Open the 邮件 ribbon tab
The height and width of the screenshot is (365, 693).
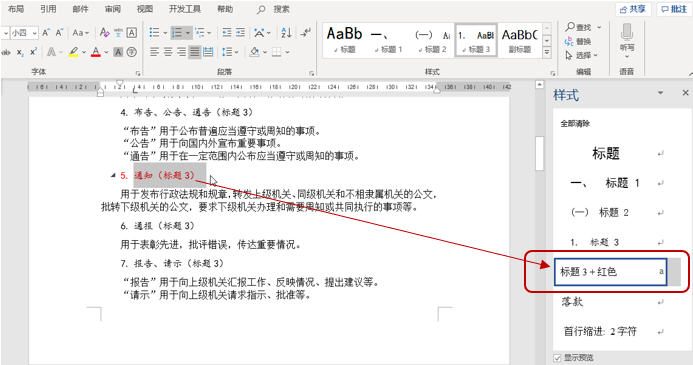click(80, 9)
